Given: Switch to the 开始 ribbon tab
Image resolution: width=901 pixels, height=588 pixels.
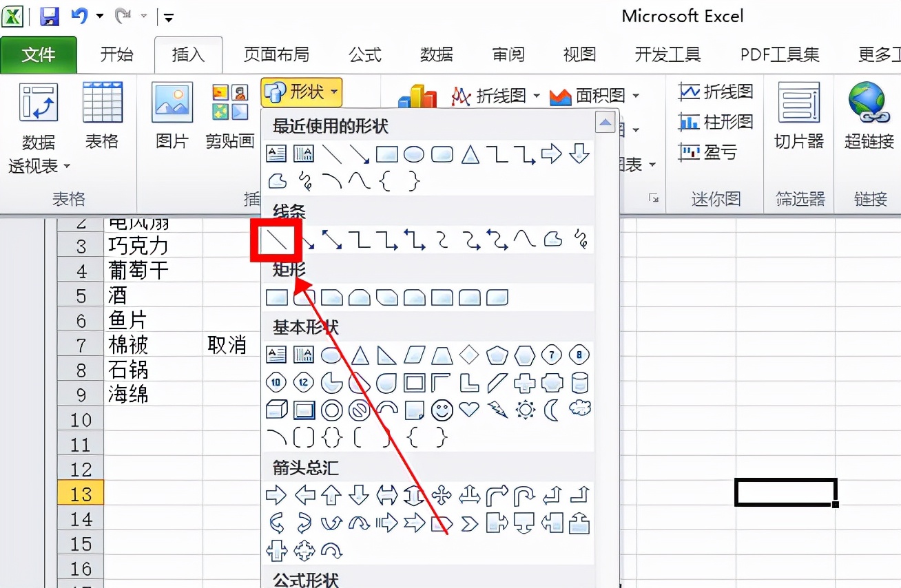Looking at the screenshot, I should click(x=116, y=54).
